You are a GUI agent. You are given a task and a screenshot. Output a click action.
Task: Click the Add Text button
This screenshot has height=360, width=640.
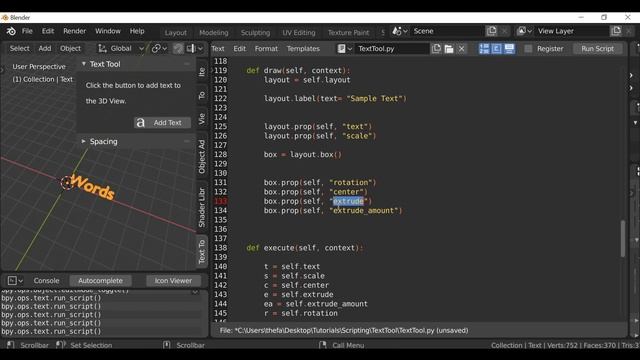tap(162, 122)
